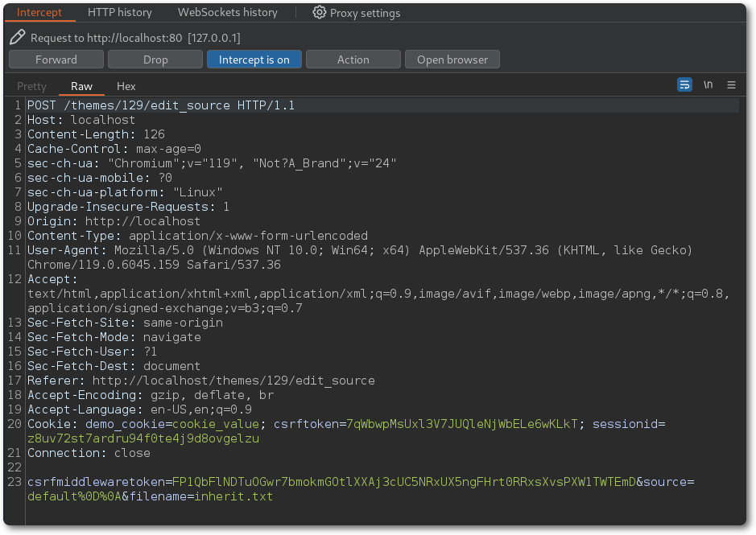Open the WebSockets history tab

[x=227, y=13]
